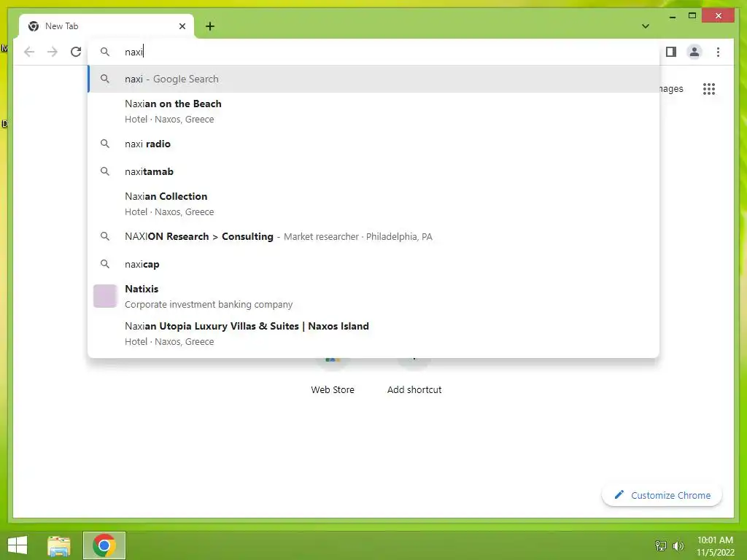Select the Natixis suggestion
The image size is (747, 560).
[374, 296]
